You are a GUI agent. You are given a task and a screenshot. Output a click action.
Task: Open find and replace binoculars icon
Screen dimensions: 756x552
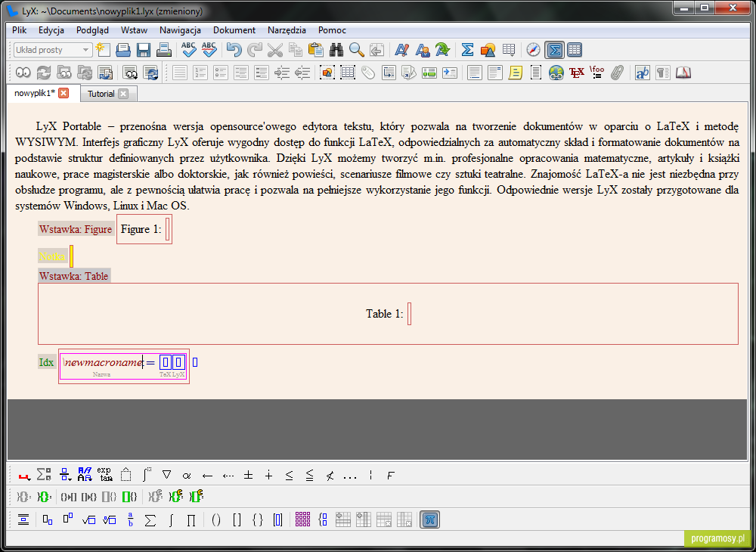[x=336, y=50]
